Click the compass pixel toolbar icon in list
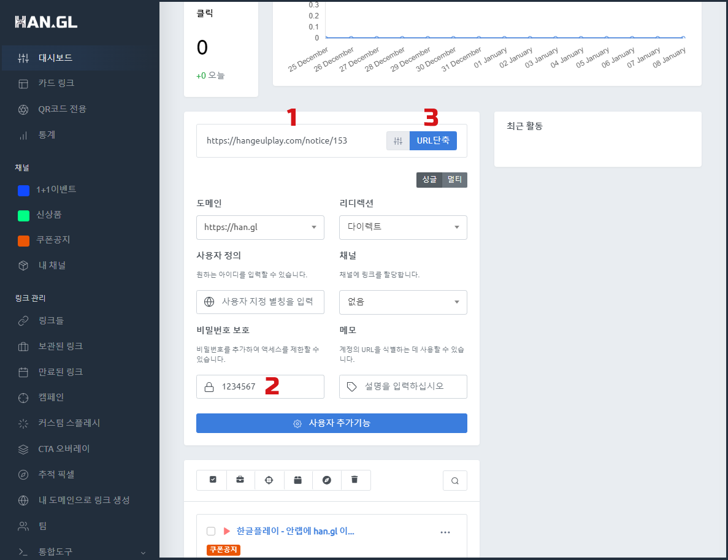728x560 pixels. tap(327, 480)
